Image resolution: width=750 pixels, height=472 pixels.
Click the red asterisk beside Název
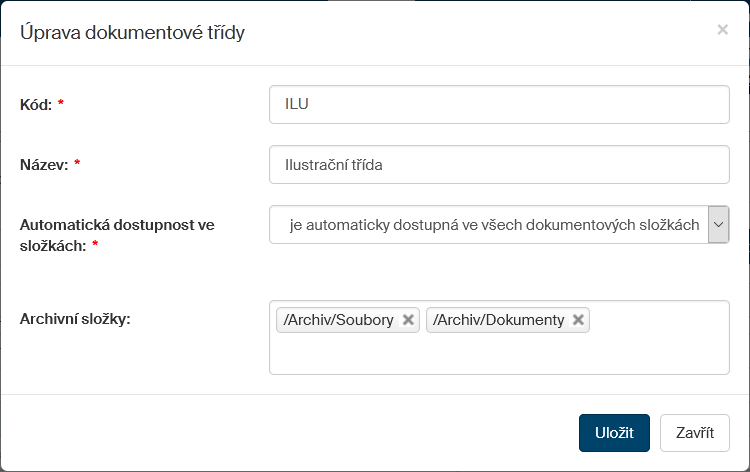pos(77,165)
